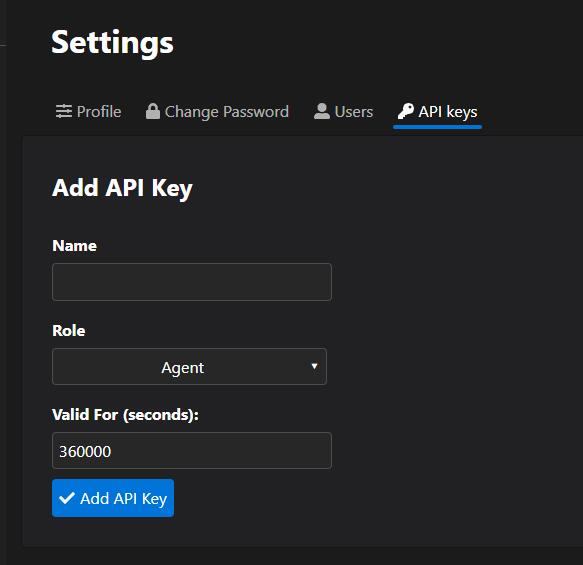The width and height of the screenshot is (583, 565).
Task: Click the padlock icon for Change Password
Action: coord(152,111)
